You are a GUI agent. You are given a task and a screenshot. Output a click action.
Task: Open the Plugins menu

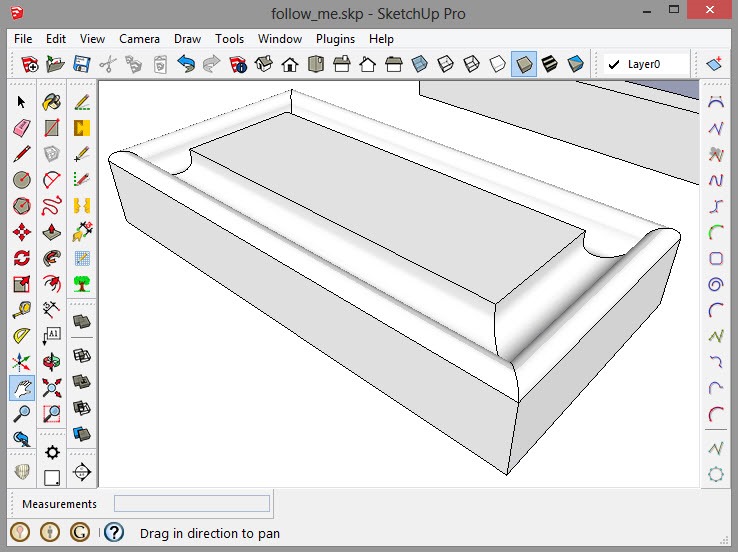(x=335, y=39)
